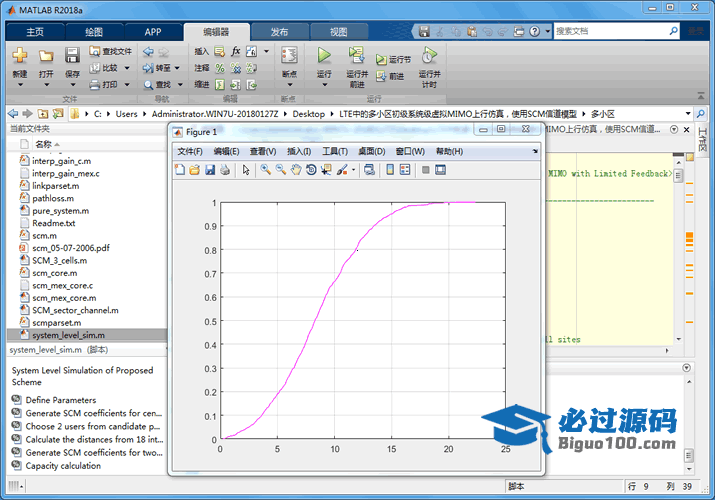Image resolution: width=715 pixels, height=500 pixels.
Task: Select the Pan hand tool in Figure 1
Action: coord(296,170)
